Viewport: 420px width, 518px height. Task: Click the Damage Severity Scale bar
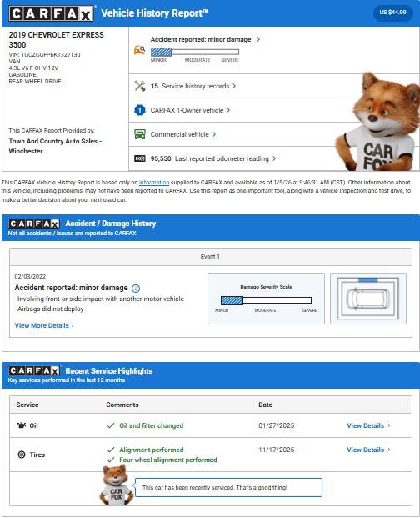266,300
